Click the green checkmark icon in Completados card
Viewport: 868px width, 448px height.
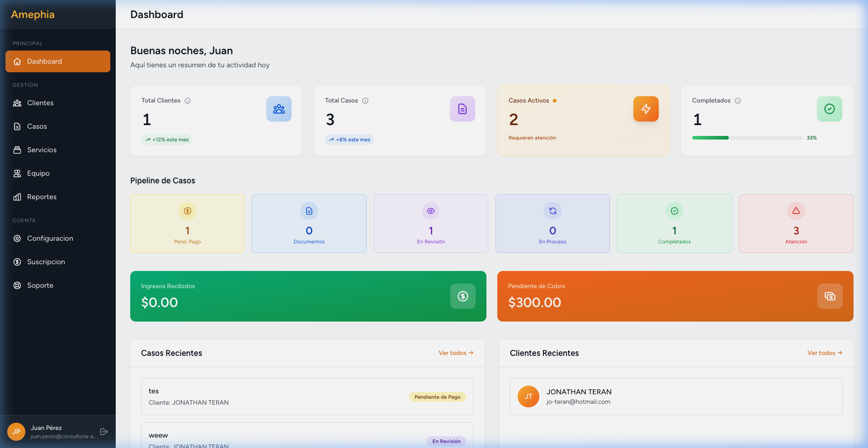tap(830, 109)
